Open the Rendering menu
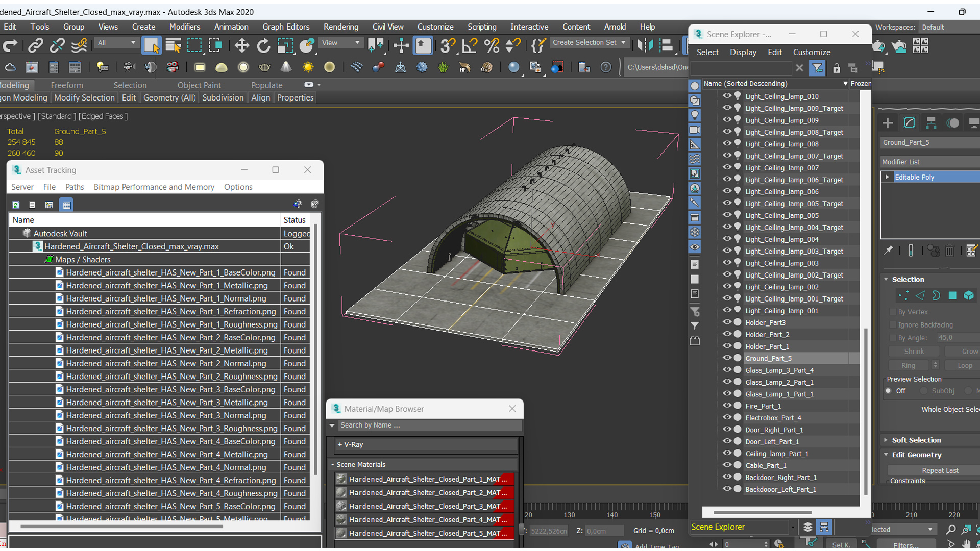The image size is (980, 551). 340,27
